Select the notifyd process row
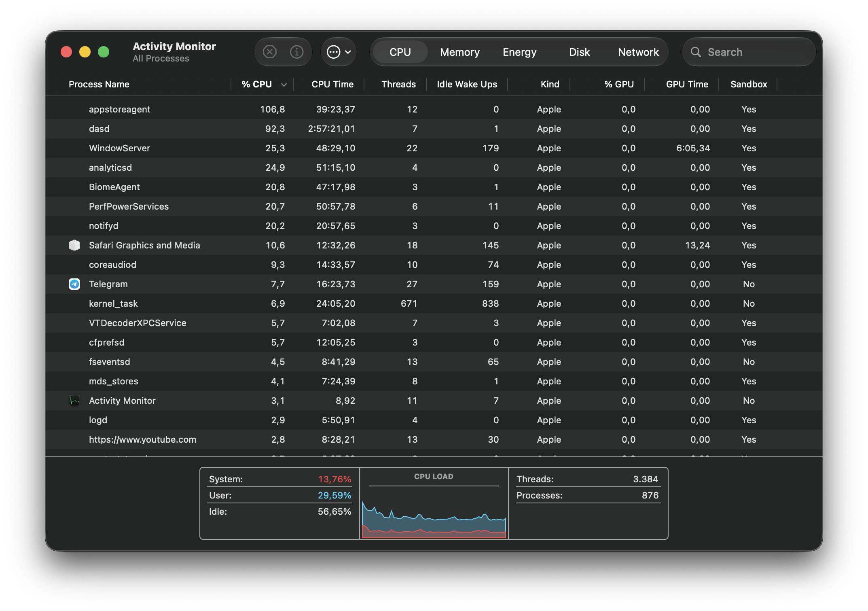868x611 pixels. (434, 226)
